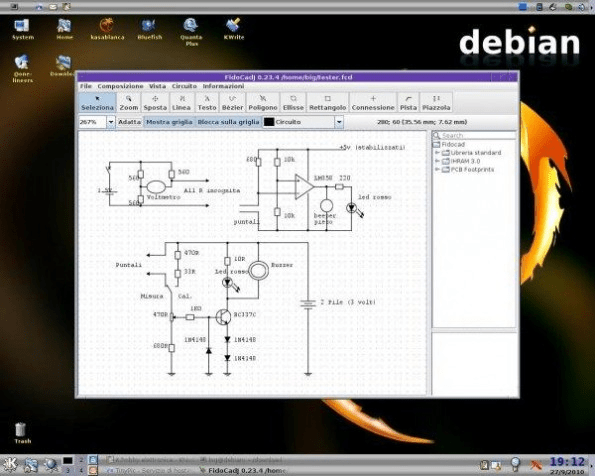The image size is (595, 476).
Task: Expand the Libreria standard node
Action: (437, 153)
